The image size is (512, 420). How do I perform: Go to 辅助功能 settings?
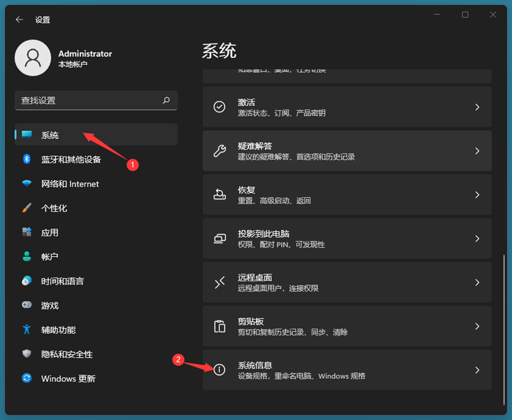coord(96,330)
